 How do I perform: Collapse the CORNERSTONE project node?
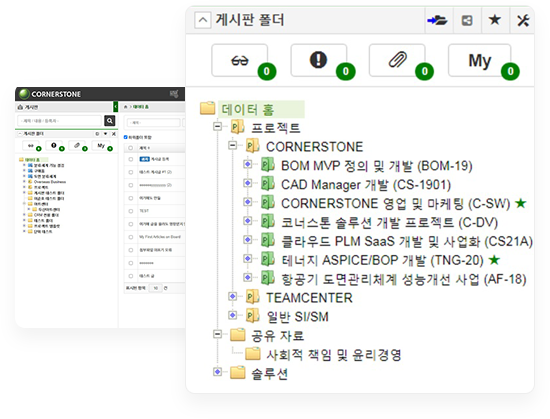233,145
